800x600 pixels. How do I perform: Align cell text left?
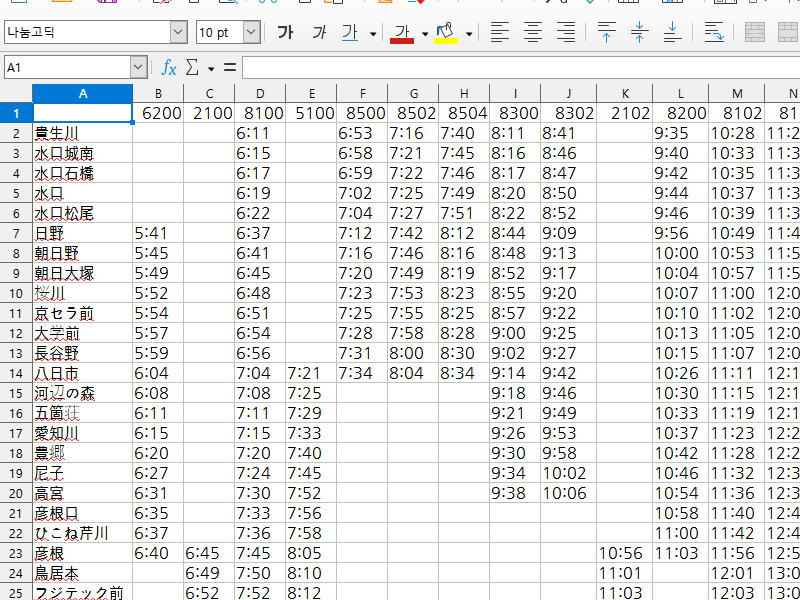[499, 33]
